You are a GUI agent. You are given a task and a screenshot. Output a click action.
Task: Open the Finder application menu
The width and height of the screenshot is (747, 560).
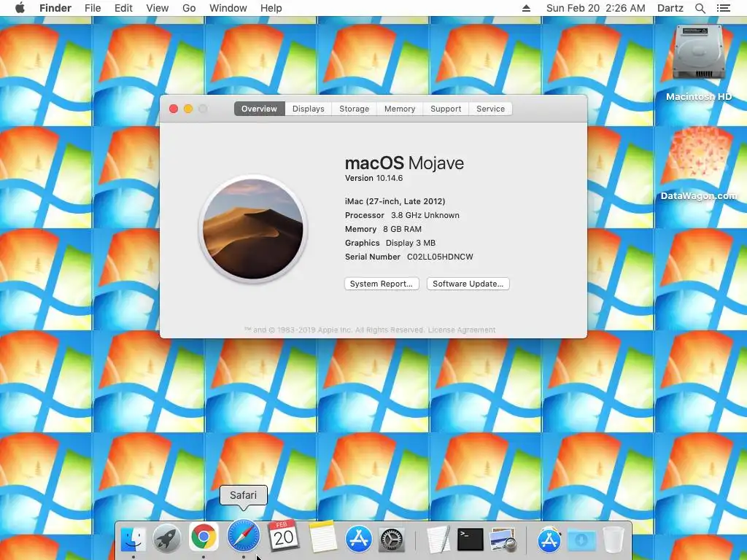[x=55, y=8]
